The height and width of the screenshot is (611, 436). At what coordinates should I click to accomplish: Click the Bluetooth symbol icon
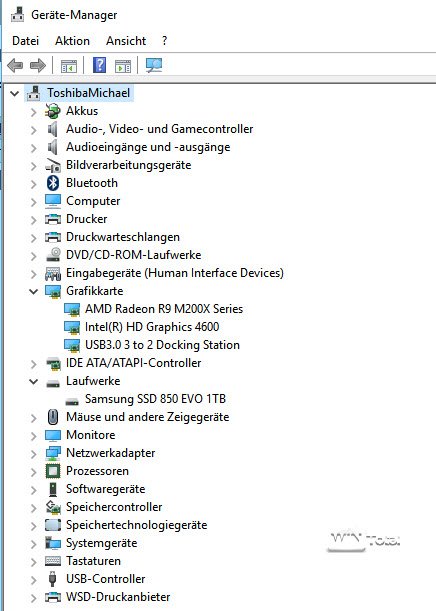pos(53,183)
